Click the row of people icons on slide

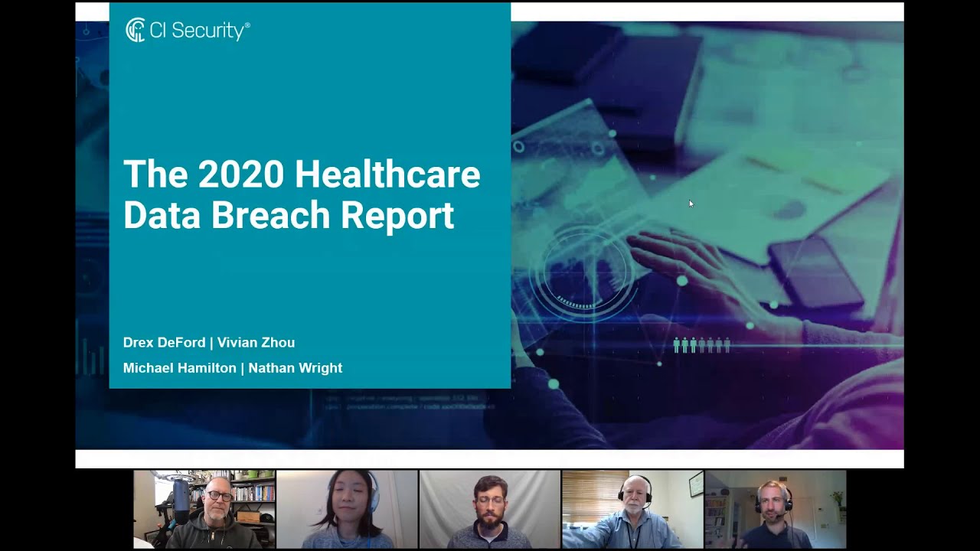[x=701, y=345]
